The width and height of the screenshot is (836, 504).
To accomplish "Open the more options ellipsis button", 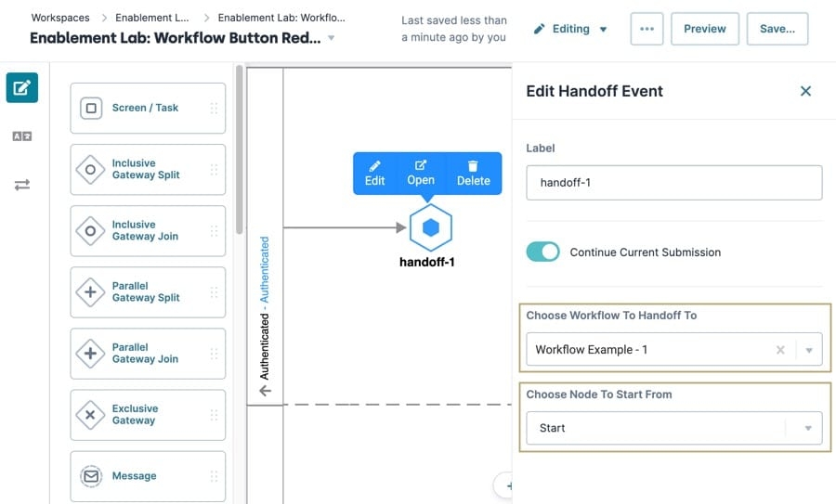I will tap(647, 29).
